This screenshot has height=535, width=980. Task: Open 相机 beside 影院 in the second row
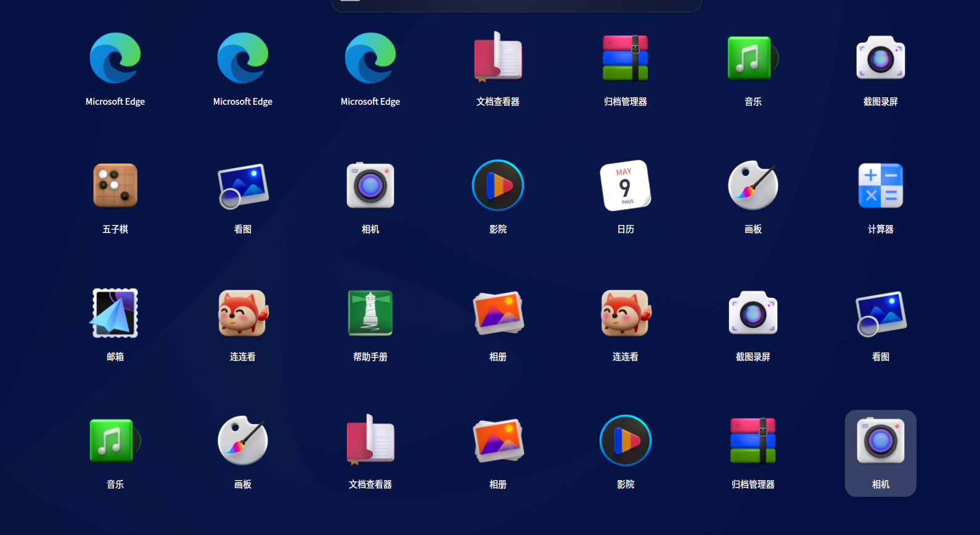(x=370, y=186)
